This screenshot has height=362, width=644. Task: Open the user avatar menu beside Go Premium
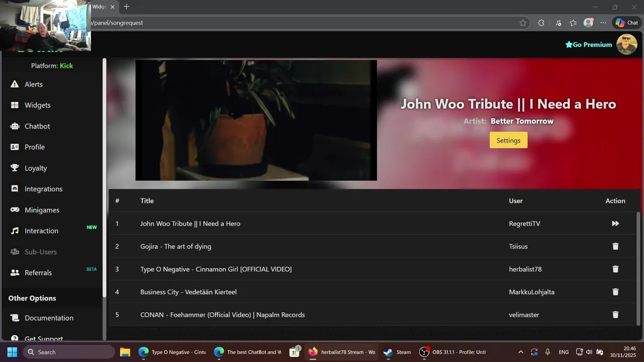coord(627,44)
